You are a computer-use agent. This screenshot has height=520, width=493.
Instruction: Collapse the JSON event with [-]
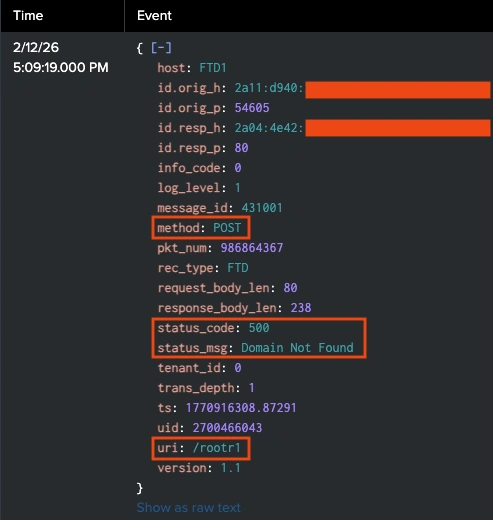click(x=161, y=48)
